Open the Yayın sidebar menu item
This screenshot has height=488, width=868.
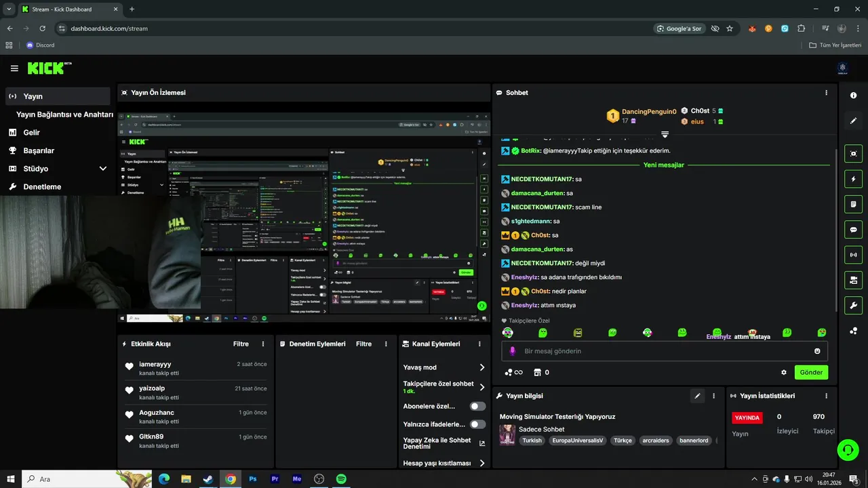(58, 96)
